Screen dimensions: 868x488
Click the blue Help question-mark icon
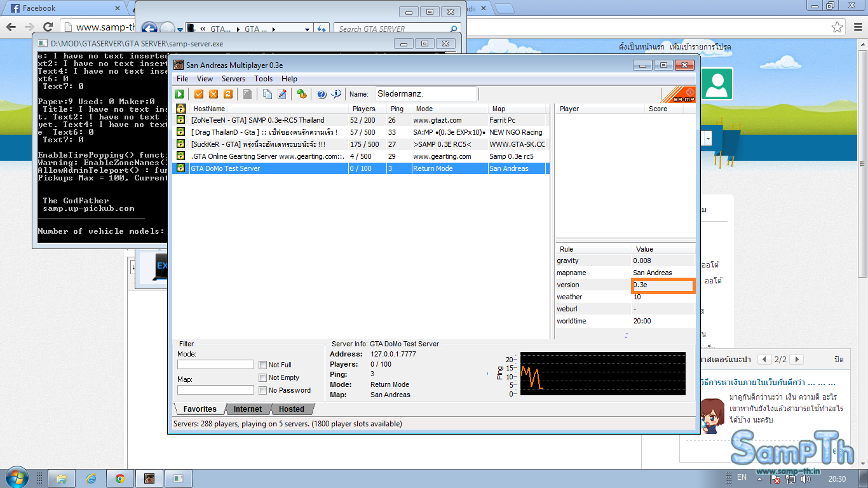[322, 94]
